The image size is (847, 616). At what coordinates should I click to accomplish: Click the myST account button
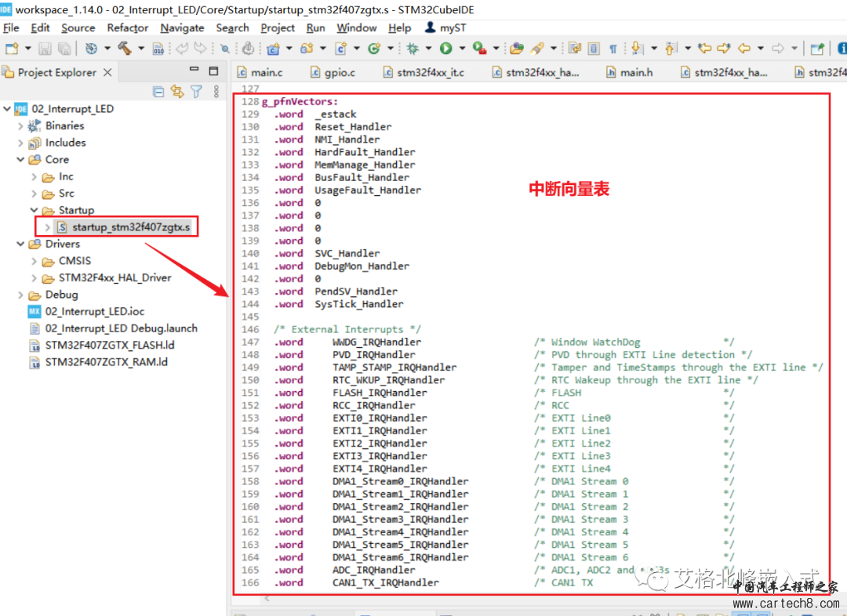tap(445, 28)
